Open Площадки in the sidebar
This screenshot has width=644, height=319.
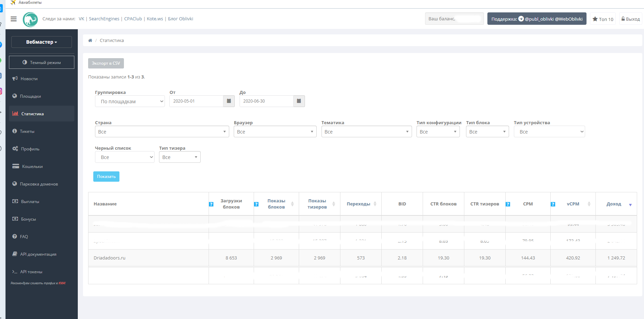pyautogui.click(x=30, y=96)
